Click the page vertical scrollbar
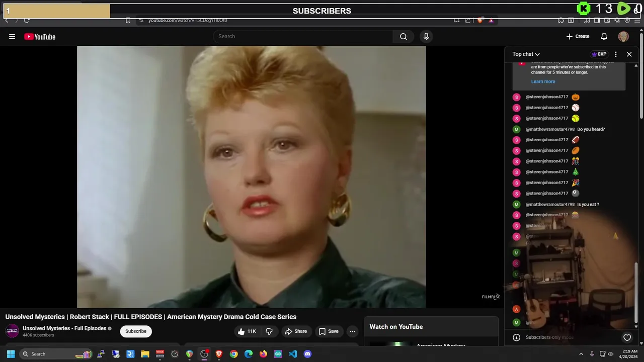 click(641, 75)
